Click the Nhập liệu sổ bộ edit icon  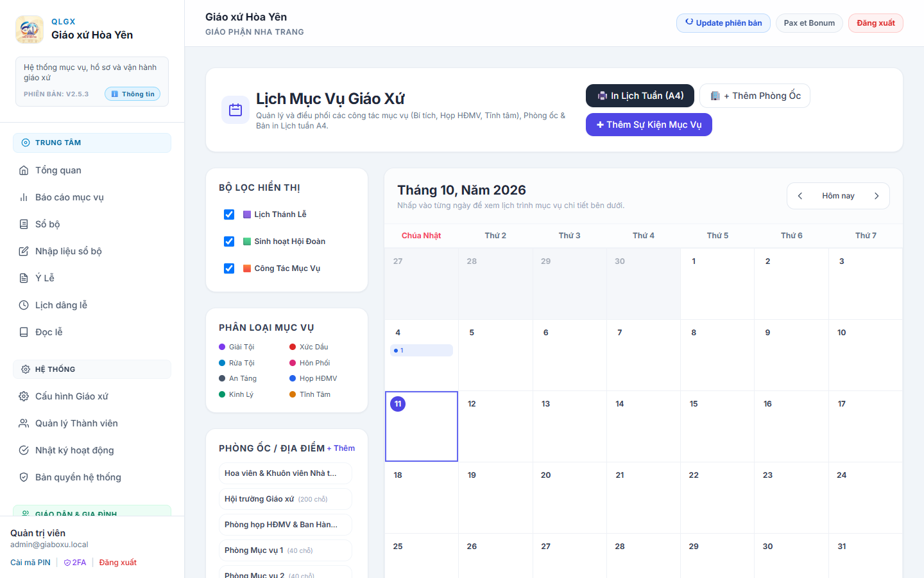(24, 251)
